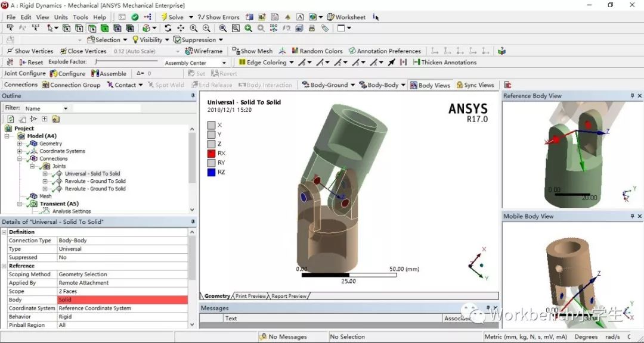This screenshot has width=644, height=343.
Task: Open the Connection Group tool
Action: pos(72,85)
